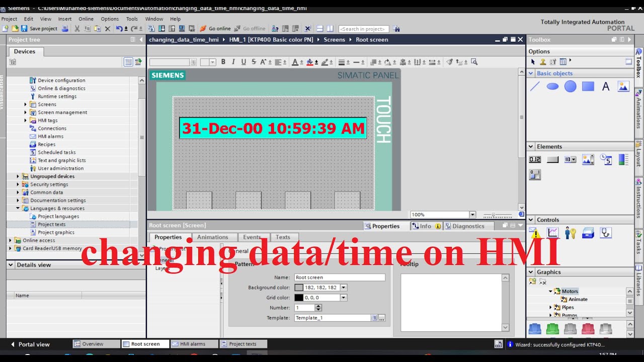Select the Bar element
Image resolution: width=644 pixels, height=362 pixels.
pyautogui.click(x=623, y=159)
